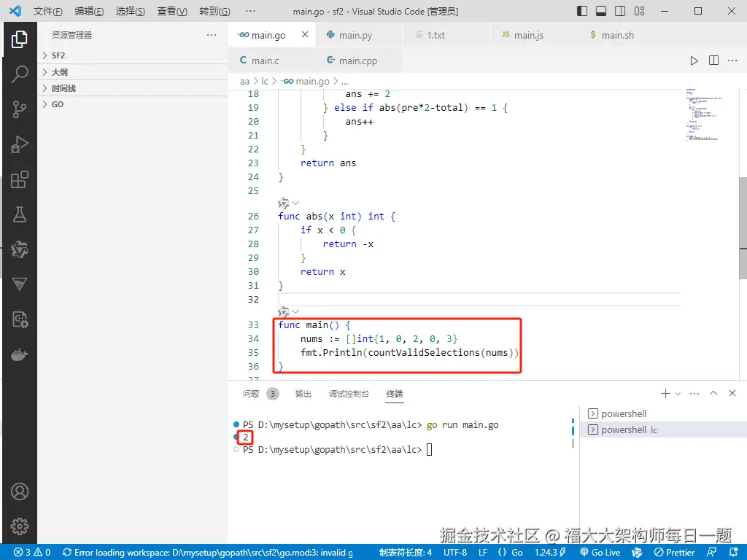Viewport: 747px width, 560px height.
Task: Close the terminal panel
Action: pyautogui.click(x=732, y=393)
